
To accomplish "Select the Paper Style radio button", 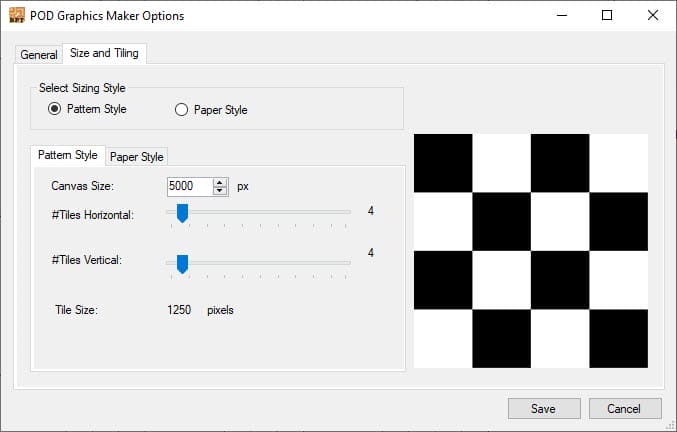I will [x=181, y=110].
